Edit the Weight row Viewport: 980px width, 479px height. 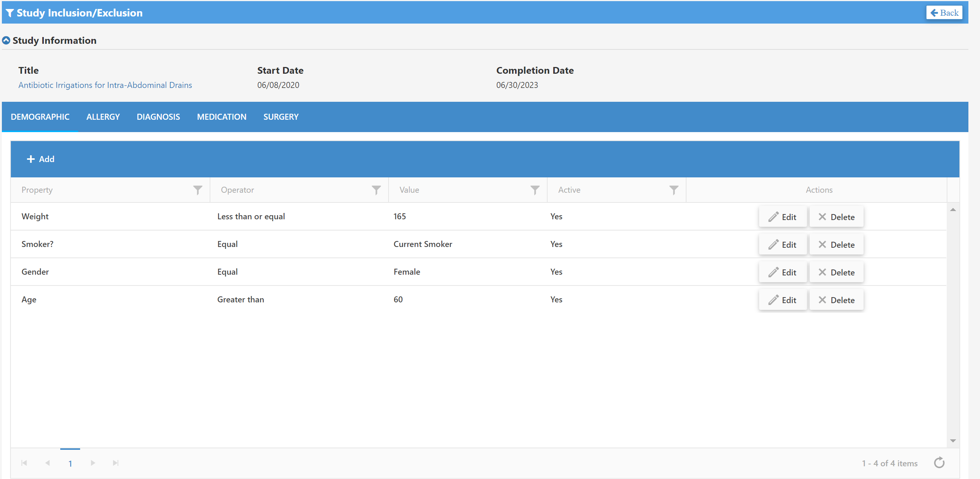tap(782, 217)
